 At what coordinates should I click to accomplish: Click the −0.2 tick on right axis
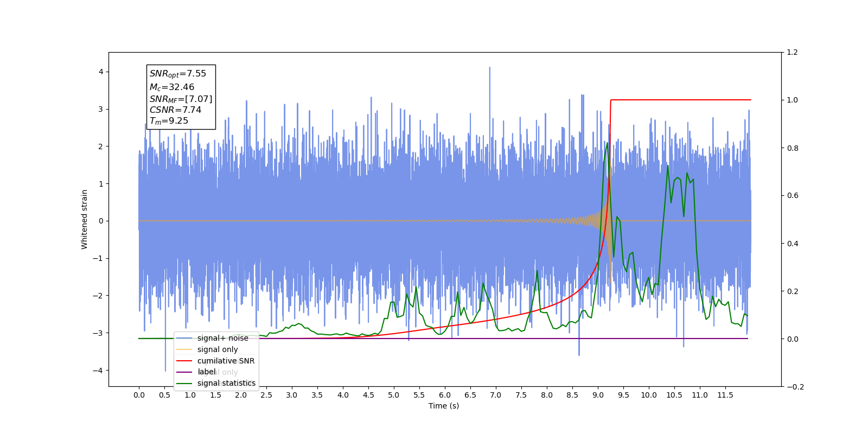[795, 387]
